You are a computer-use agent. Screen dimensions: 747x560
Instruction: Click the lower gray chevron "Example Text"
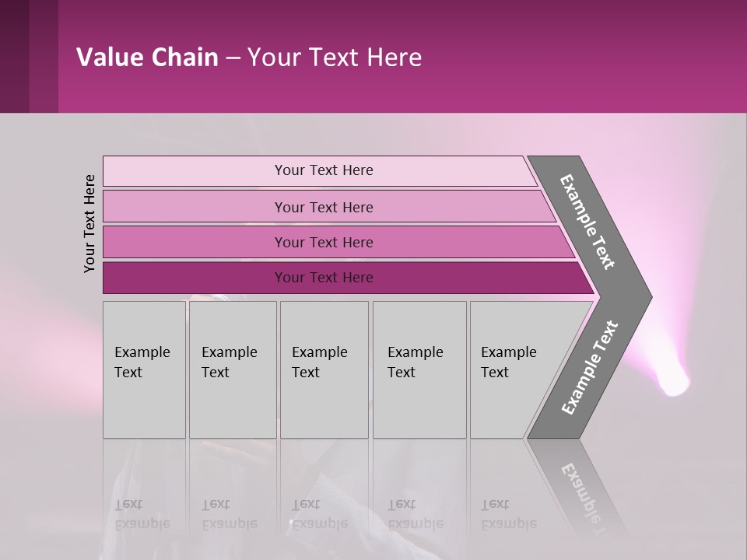tap(589, 369)
